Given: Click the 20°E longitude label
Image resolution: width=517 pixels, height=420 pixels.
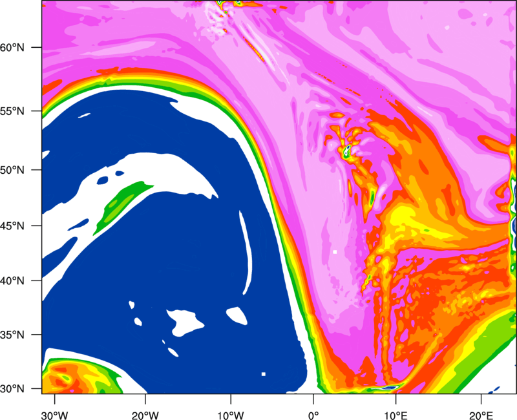Looking at the screenshot, I should click(x=481, y=415).
